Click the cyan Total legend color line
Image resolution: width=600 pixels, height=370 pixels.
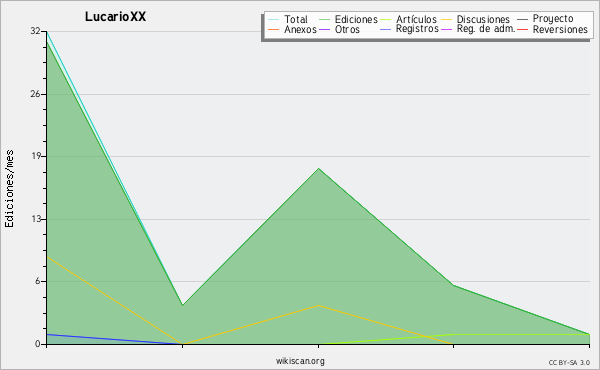coord(274,20)
